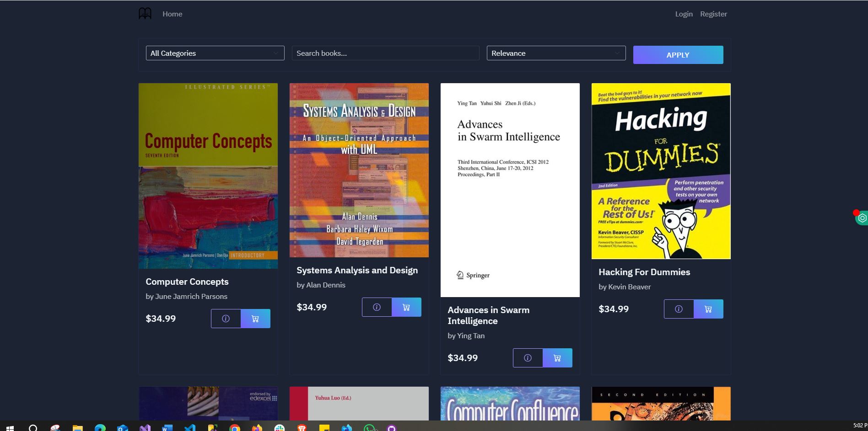Open the Hacking For Dummies title
Screen dimensions: 868x431
click(644, 272)
